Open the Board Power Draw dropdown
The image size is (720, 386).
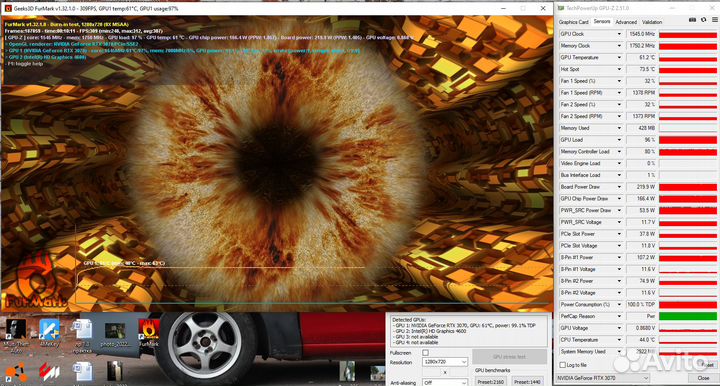pos(619,187)
